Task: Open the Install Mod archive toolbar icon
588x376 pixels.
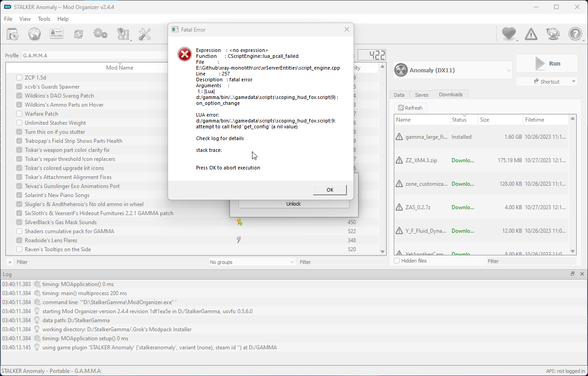Action: 12,34
